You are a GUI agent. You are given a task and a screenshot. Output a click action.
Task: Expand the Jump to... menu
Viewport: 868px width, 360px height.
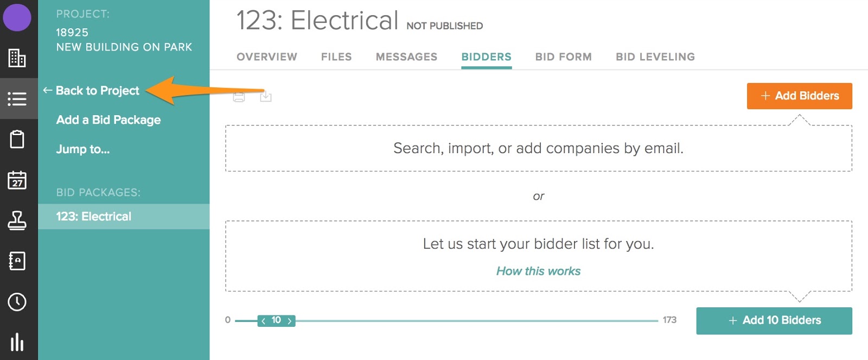pyautogui.click(x=83, y=149)
